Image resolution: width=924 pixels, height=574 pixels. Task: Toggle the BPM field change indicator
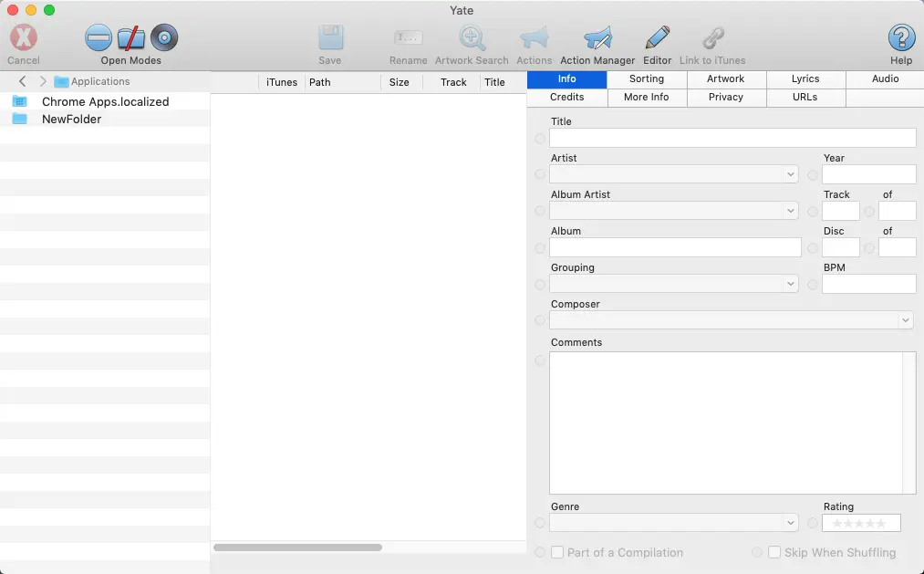[813, 285]
